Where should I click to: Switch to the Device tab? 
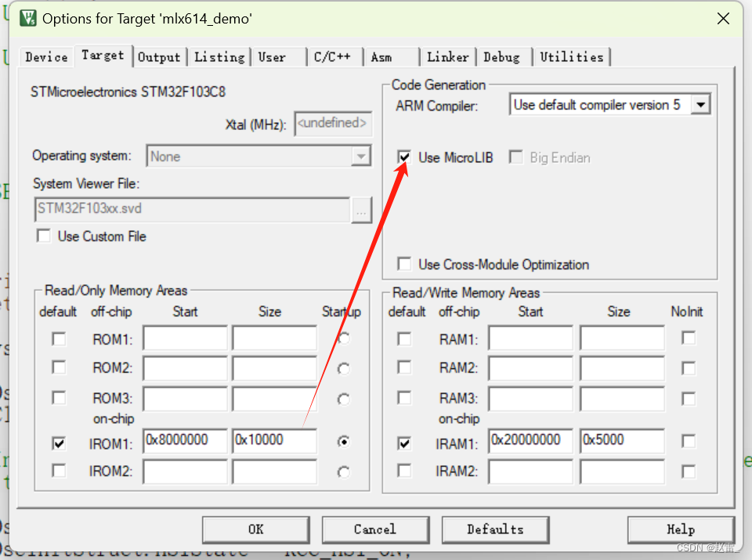coord(45,56)
